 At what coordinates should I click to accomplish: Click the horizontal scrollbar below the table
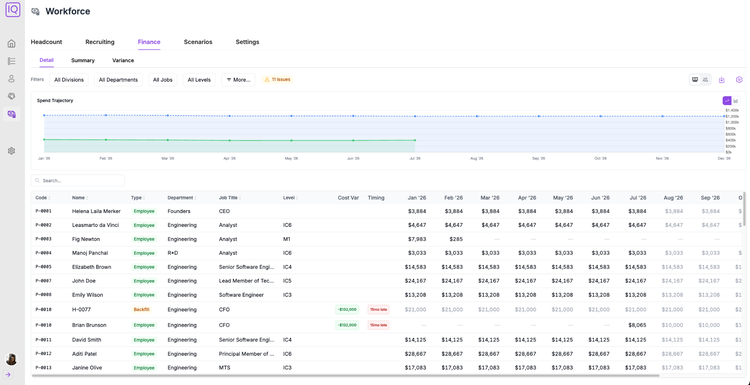345,375
